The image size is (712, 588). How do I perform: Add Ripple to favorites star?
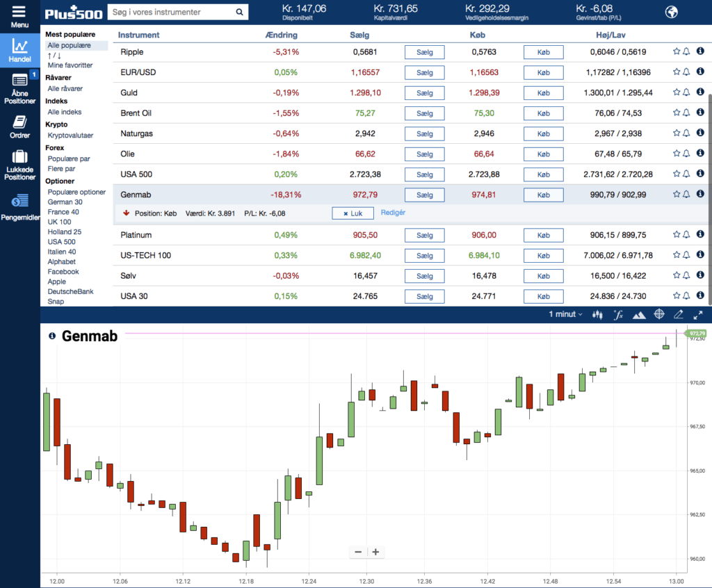[676, 51]
